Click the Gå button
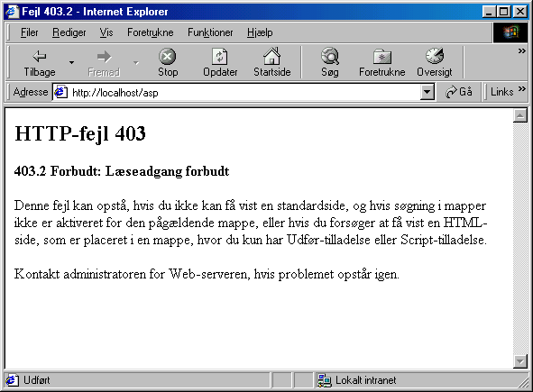 point(459,92)
